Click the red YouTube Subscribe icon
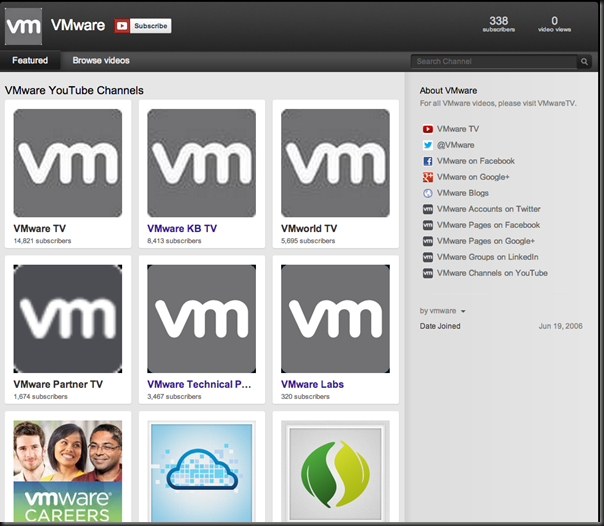 click(x=122, y=26)
